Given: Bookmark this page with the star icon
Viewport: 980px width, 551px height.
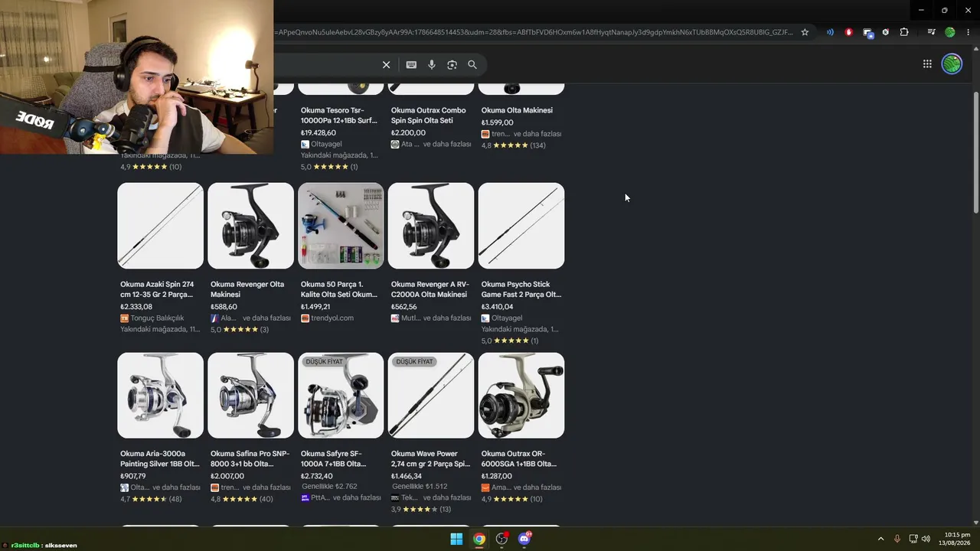Looking at the screenshot, I should 805,32.
